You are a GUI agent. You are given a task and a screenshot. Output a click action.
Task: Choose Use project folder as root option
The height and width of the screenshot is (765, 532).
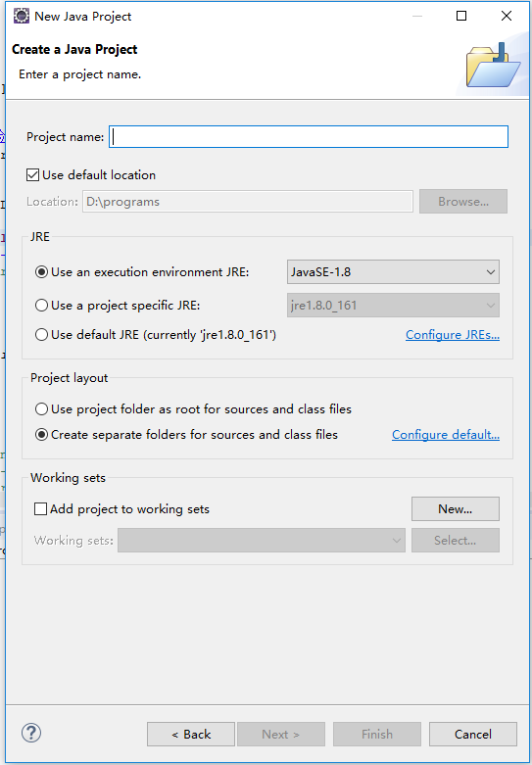41,408
